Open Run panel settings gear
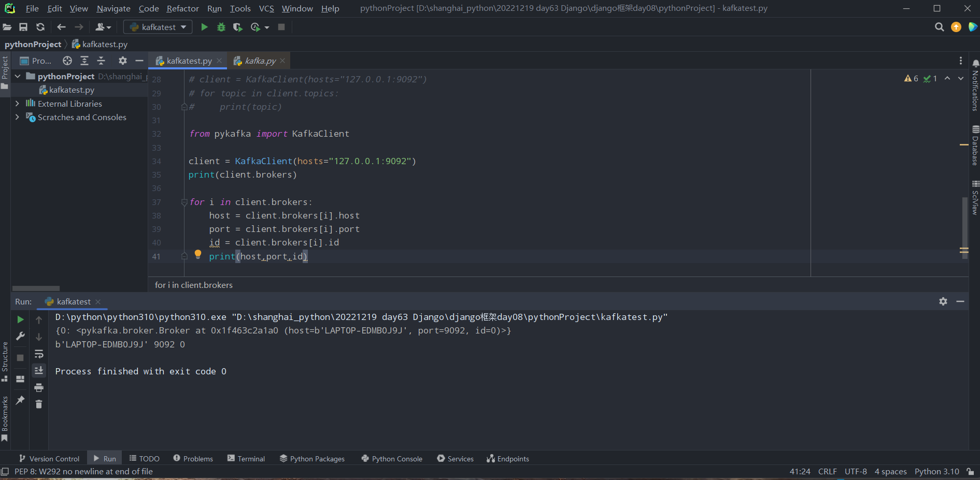The height and width of the screenshot is (480, 980). point(943,301)
